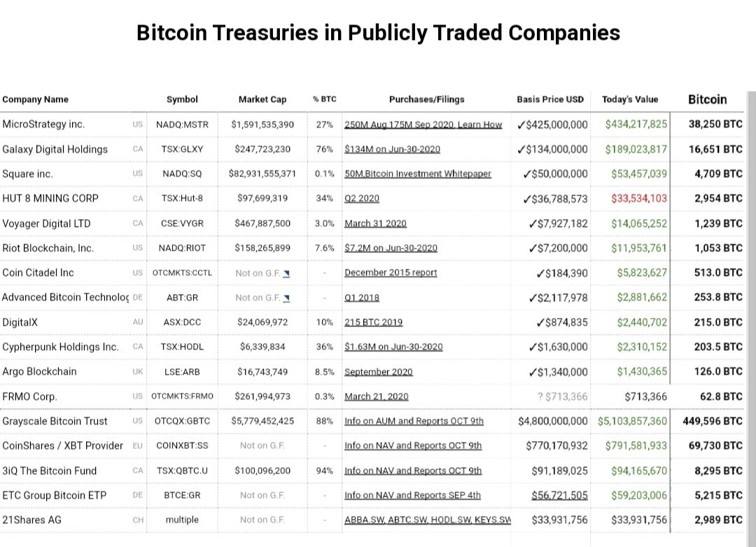
Task: Open Square's Bitcoin Investment Whitepaper link
Action: point(418,174)
